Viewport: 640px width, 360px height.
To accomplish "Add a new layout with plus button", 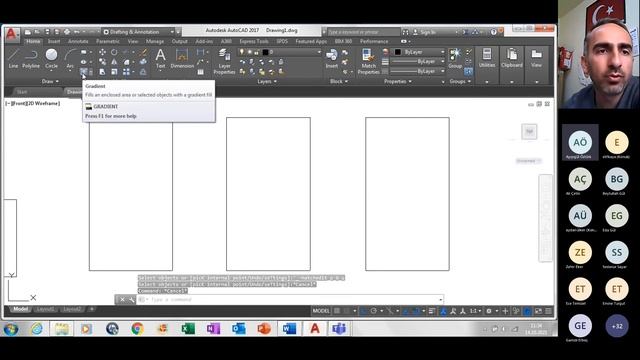I will [92, 309].
